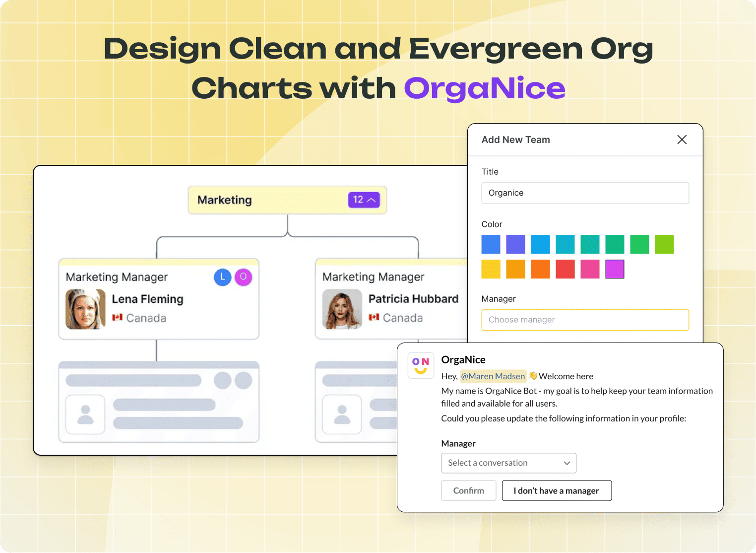Click the Canada flag under Lena Fleming
This screenshot has height=553, width=756.
point(117,317)
